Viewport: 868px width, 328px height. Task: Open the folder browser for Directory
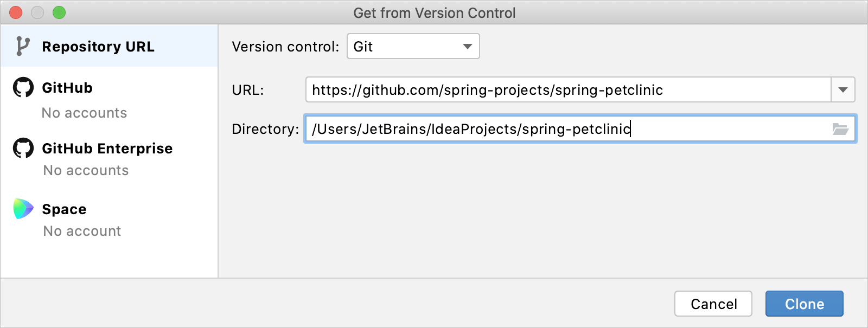tap(840, 129)
